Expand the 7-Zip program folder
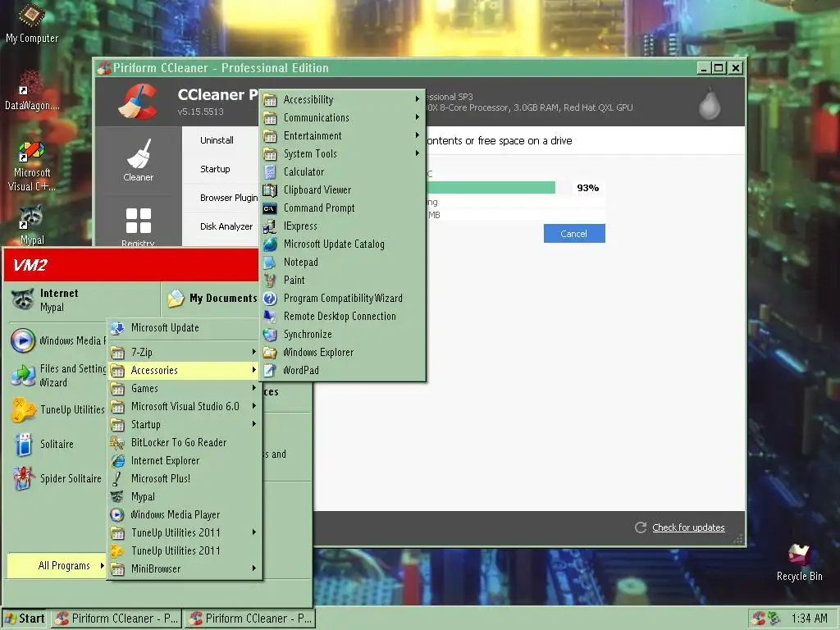This screenshot has width=840, height=630. click(184, 353)
